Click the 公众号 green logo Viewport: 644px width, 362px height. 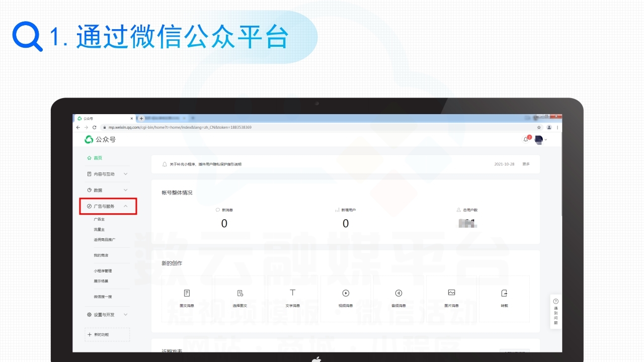pyautogui.click(x=89, y=139)
